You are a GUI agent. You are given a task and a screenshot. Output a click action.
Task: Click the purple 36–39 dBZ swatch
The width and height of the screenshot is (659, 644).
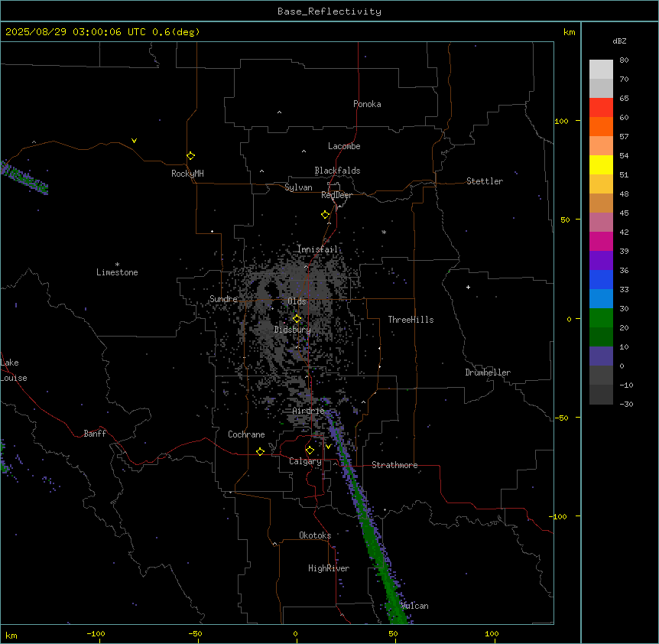[x=601, y=261]
